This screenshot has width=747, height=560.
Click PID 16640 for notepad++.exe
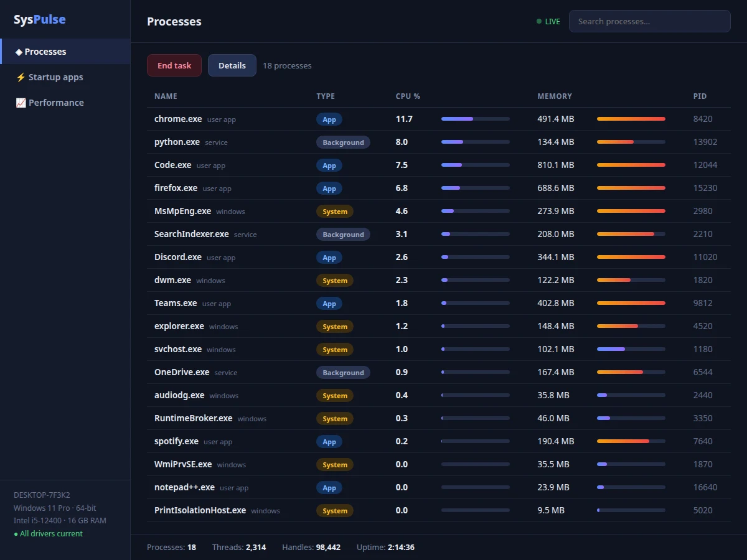coord(705,487)
